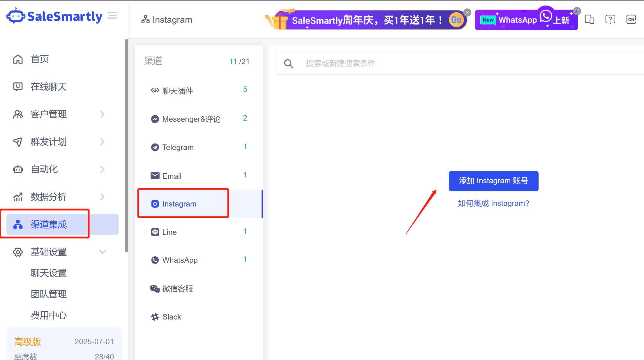This screenshot has height=360, width=644.
Task: Select 渠道集成 in sidebar
Action: (62, 225)
